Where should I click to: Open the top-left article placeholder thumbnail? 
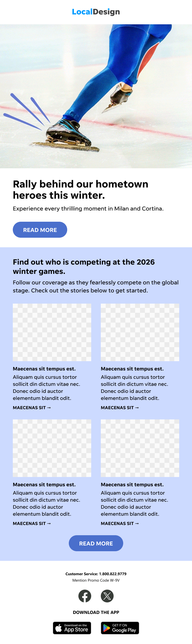pyautogui.click(x=52, y=332)
